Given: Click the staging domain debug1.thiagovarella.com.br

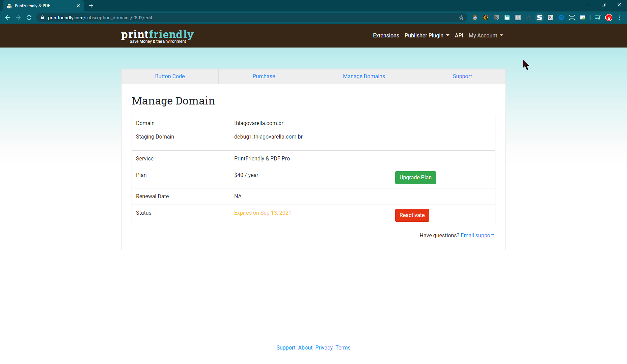Looking at the screenshot, I should [x=268, y=137].
